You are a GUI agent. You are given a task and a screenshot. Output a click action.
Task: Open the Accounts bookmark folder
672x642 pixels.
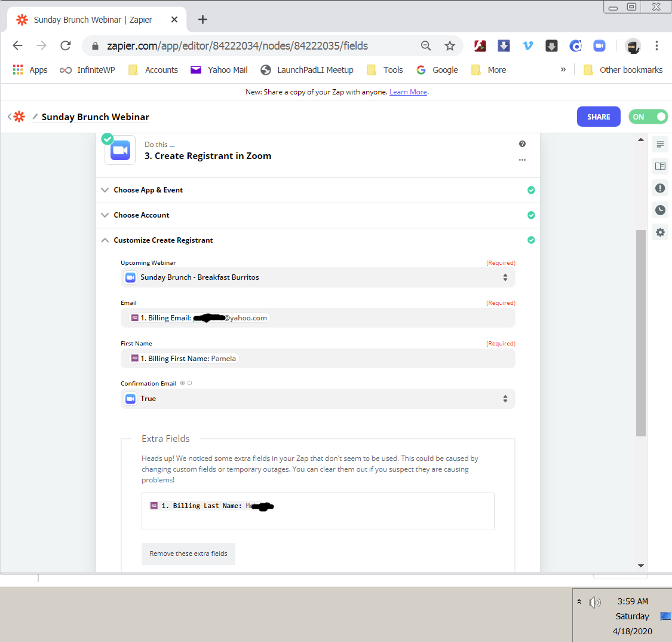154,70
